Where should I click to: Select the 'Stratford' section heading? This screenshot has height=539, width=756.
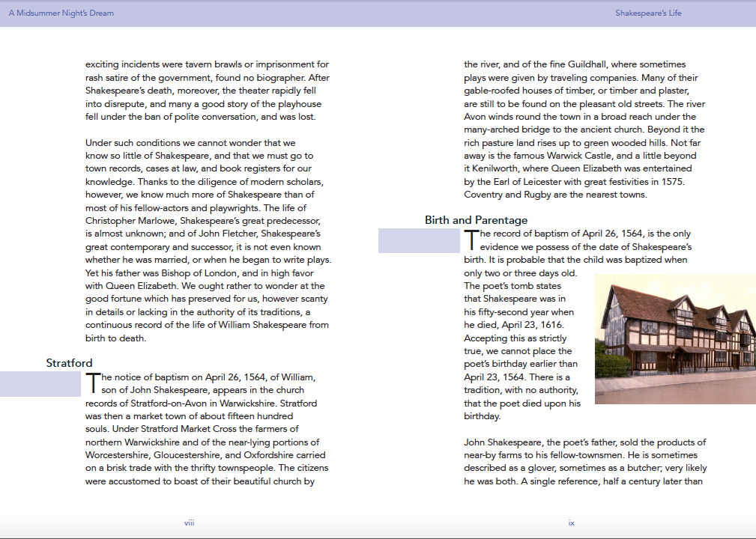[69, 363]
